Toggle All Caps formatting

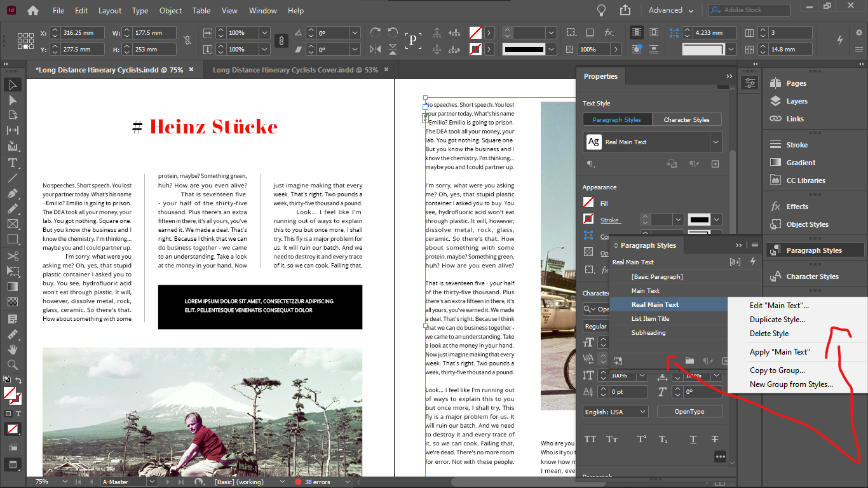coord(590,438)
